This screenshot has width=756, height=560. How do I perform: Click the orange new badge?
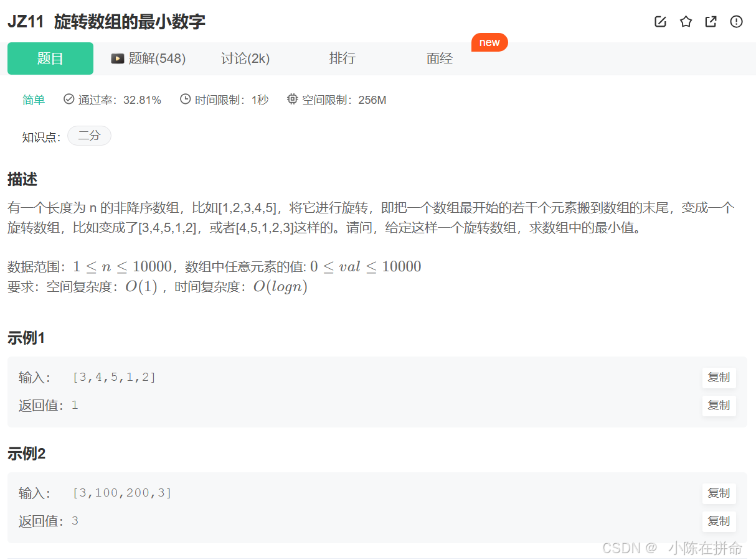tap(489, 42)
